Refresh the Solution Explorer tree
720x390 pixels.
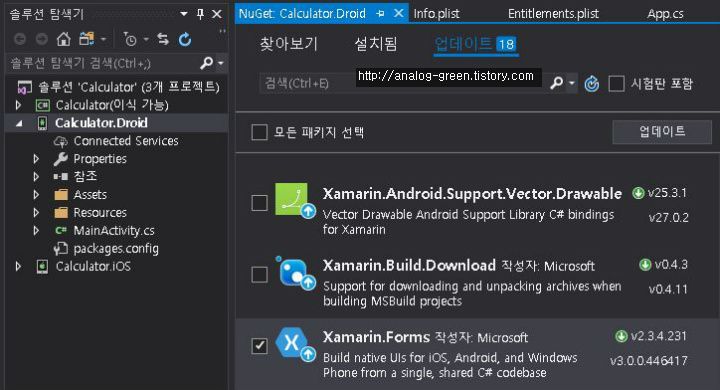(x=185, y=40)
